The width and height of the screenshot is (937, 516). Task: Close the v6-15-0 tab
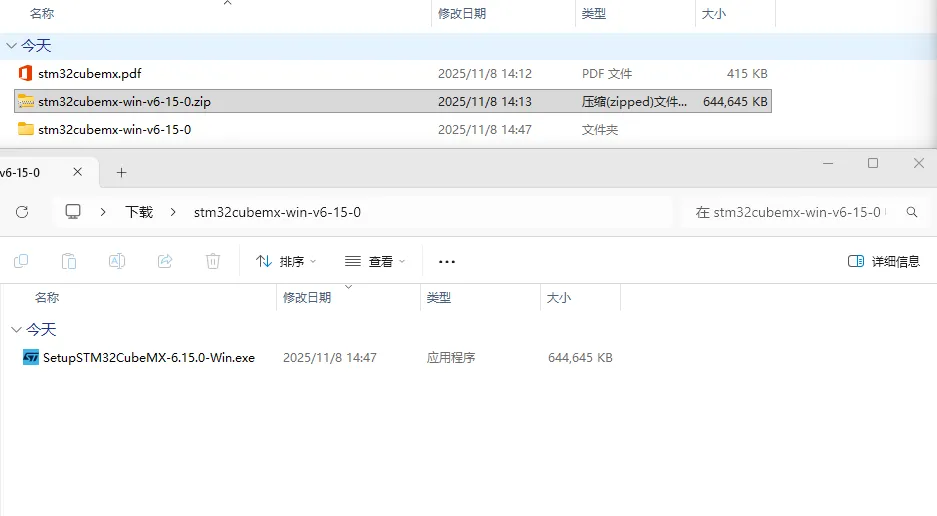coord(78,172)
